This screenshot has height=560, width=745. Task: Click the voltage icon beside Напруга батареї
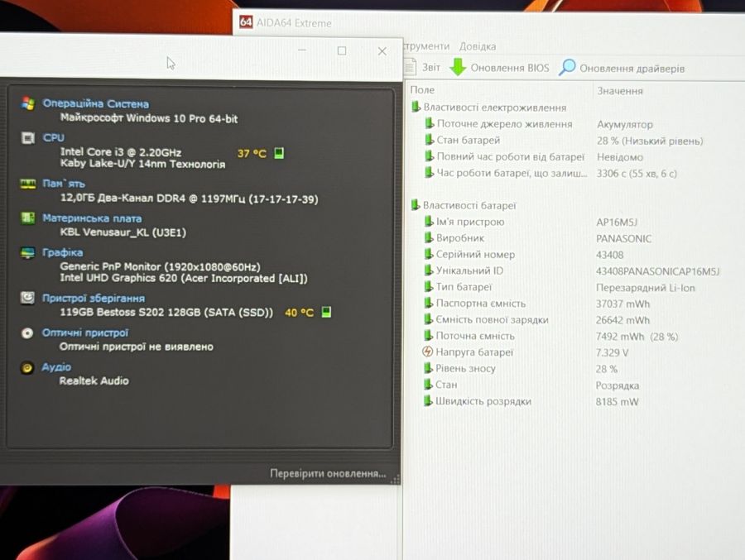click(427, 352)
